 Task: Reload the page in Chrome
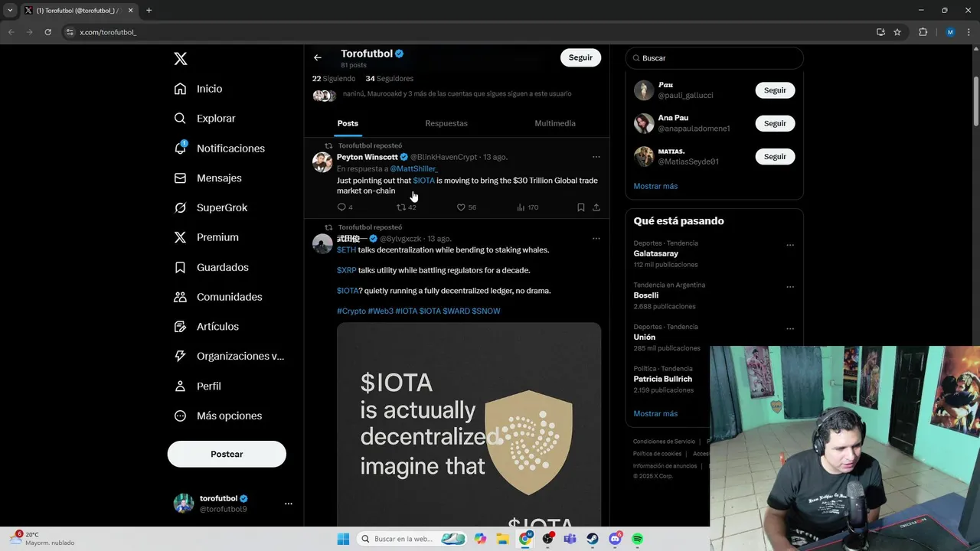tap(48, 32)
